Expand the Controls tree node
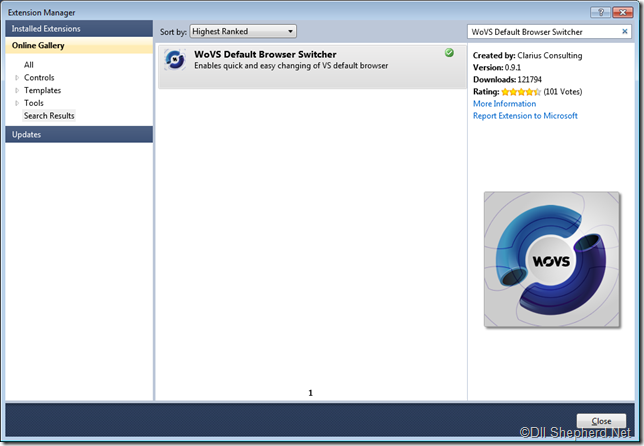The image size is (644, 446). (17, 78)
